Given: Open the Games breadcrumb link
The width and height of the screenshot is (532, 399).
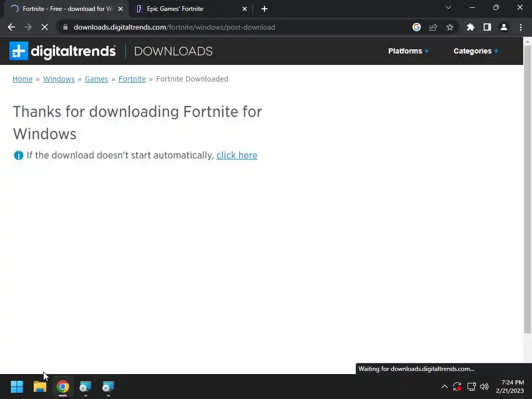Looking at the screenshot, I should click(x=96, y=79).
